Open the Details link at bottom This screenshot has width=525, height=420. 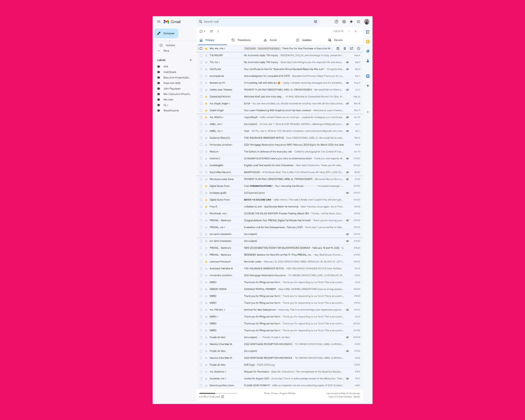[357, 397]
